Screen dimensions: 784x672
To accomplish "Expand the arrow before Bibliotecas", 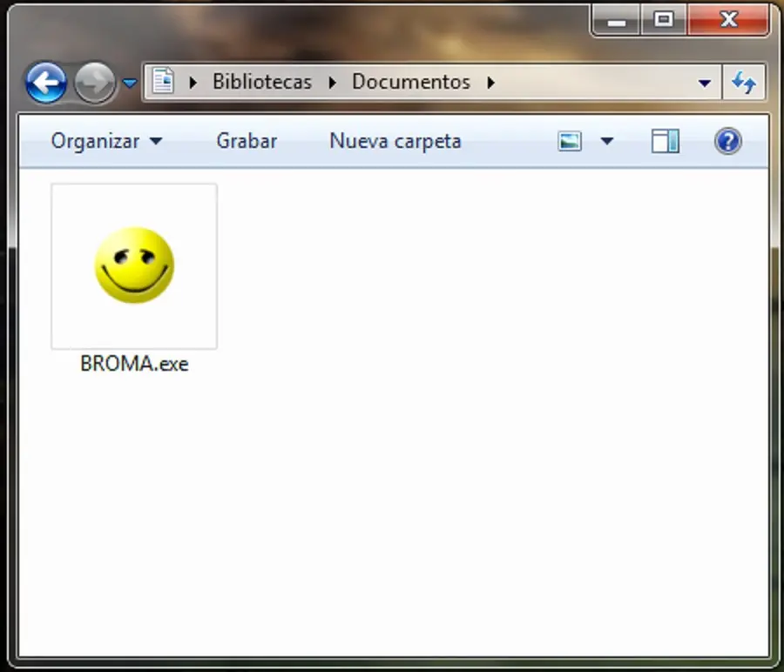I will 193,83.
